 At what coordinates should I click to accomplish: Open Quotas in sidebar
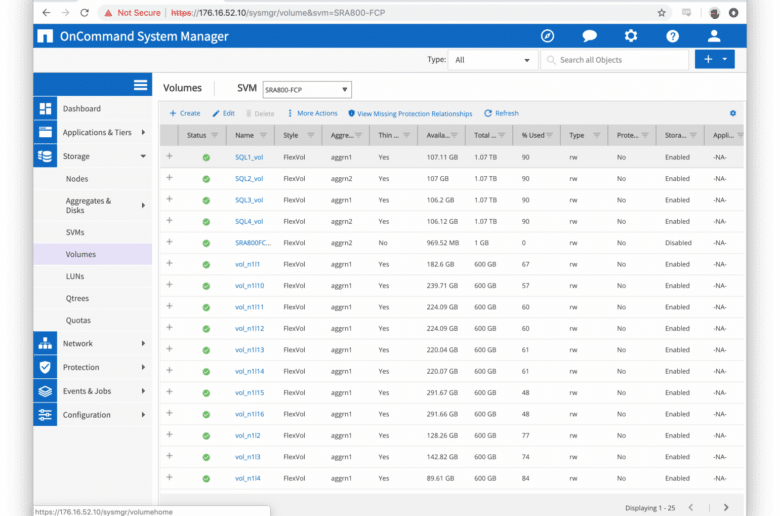tap(78, 320)
